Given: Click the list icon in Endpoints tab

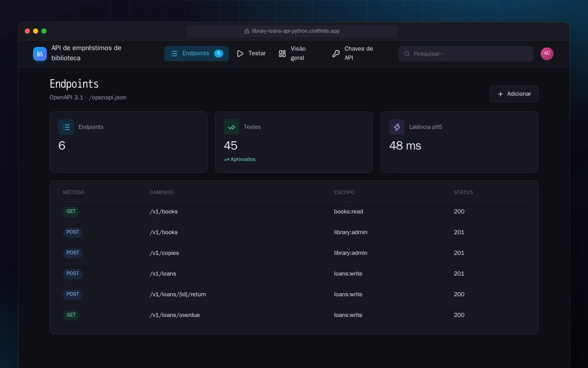Looking at the screenshot, I should 174,53.
